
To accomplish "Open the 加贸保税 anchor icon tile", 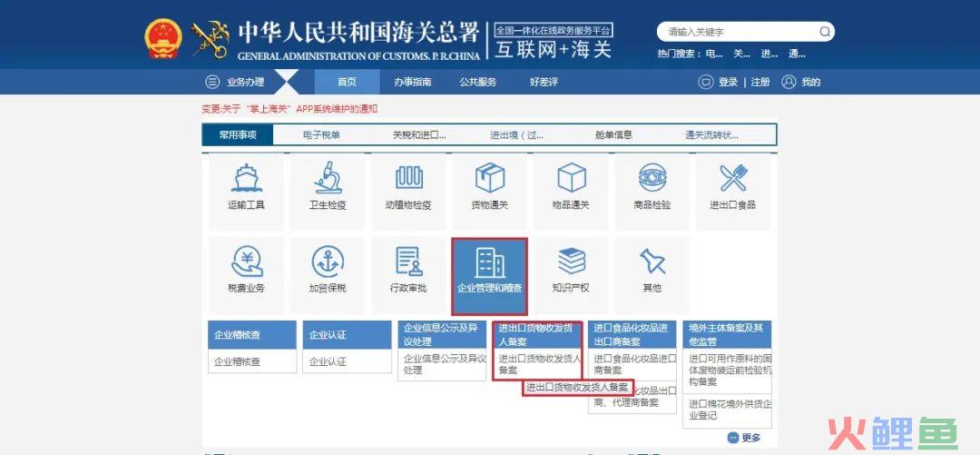I will tap(328, 275).
